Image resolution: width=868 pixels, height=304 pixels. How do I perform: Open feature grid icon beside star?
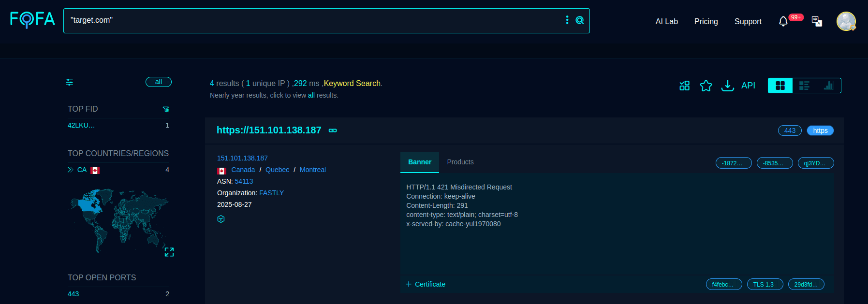pyautogui.click(x=685, y=86)
